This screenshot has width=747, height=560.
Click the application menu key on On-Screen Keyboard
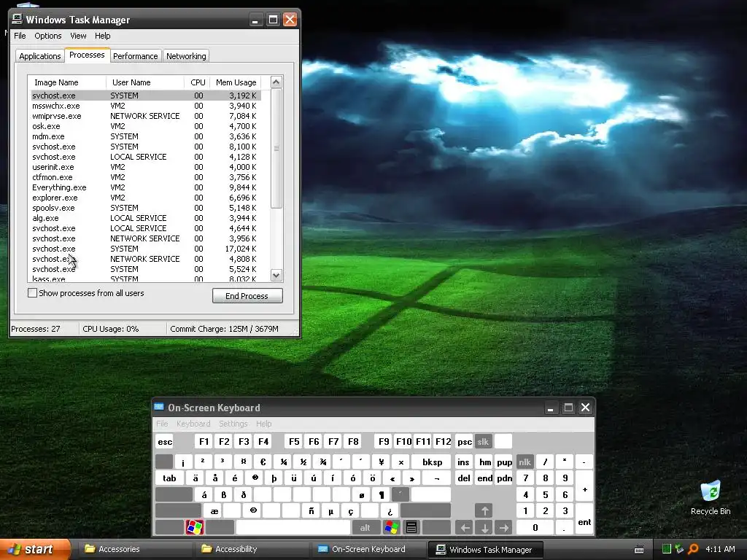tap(411, 527)
